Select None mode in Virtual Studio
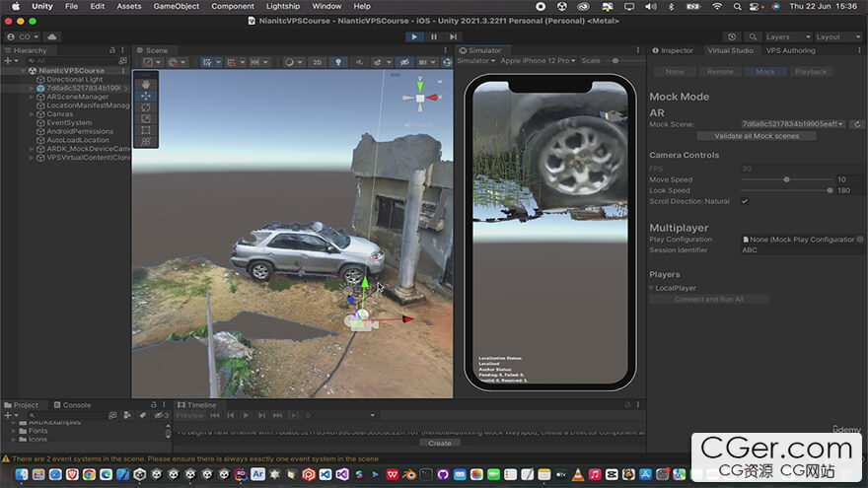The width and height of the screenshot is (868, 488). click(x=675, y=72)
